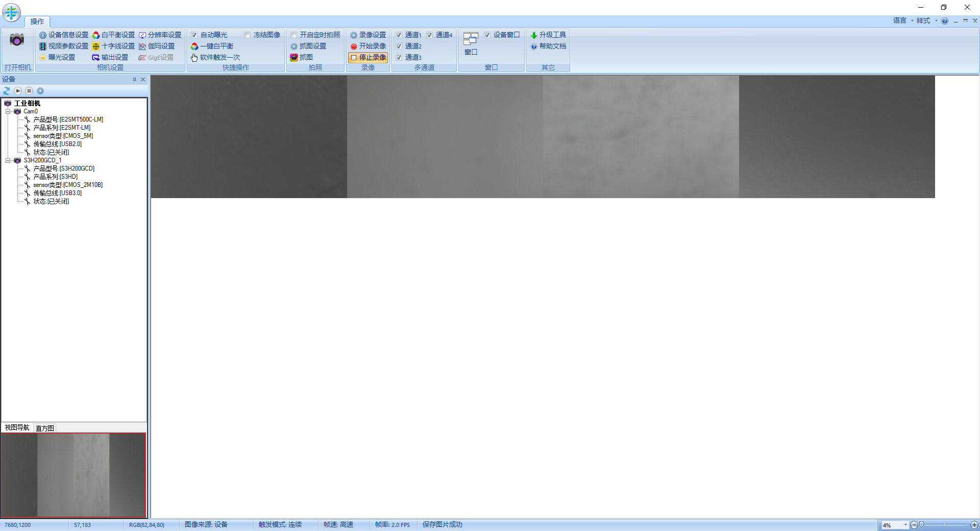Image resolution: width=980 pixels, height=531 pixels.
Task: Disable the 自动曝光 checkbox
Action: tap(194, 35)
